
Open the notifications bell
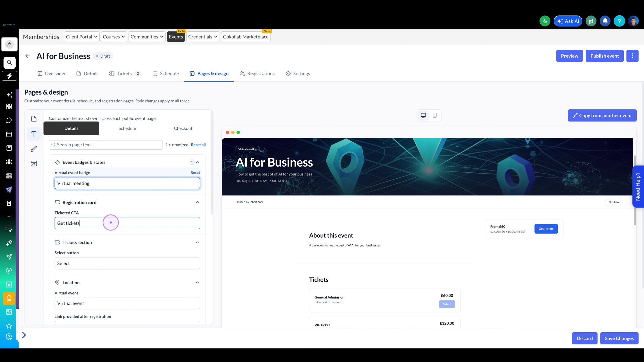pyautogui.click(x=605, y=21)
